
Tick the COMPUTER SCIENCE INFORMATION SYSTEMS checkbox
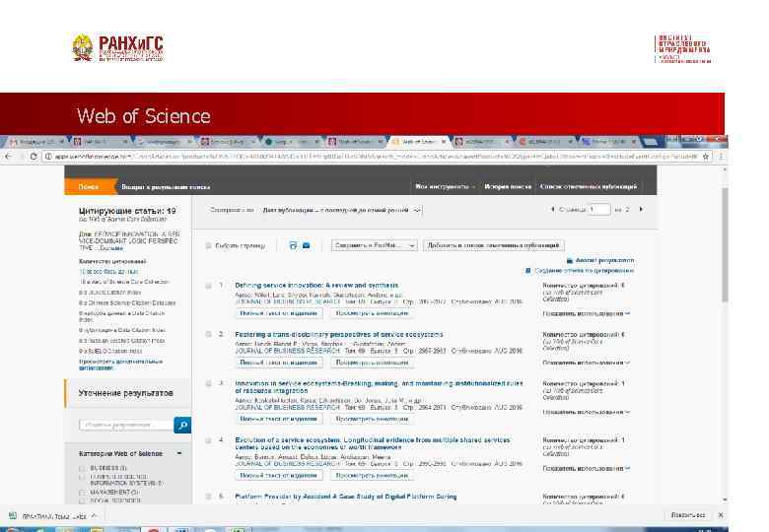click(x=83, y=477)
